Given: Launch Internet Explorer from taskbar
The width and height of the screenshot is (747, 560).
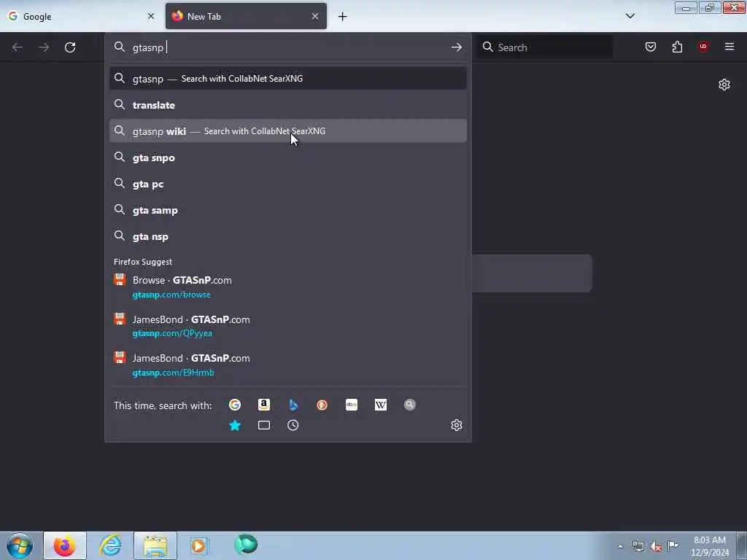Looking at the screenshot, I should click(x=111, y=545).
